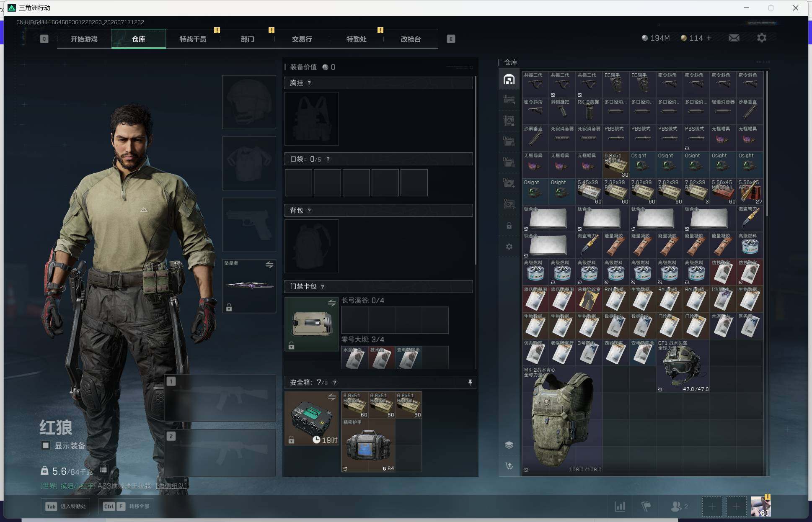This screenshot has height=522, width=812.
Task: Click the 194M currency balance
Action: 656,38
